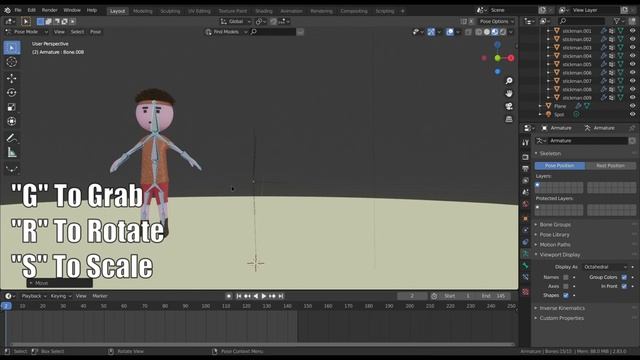Open the Window menu
The width and height of the screenshot is (640, 360).
click(x=72, y=10)
